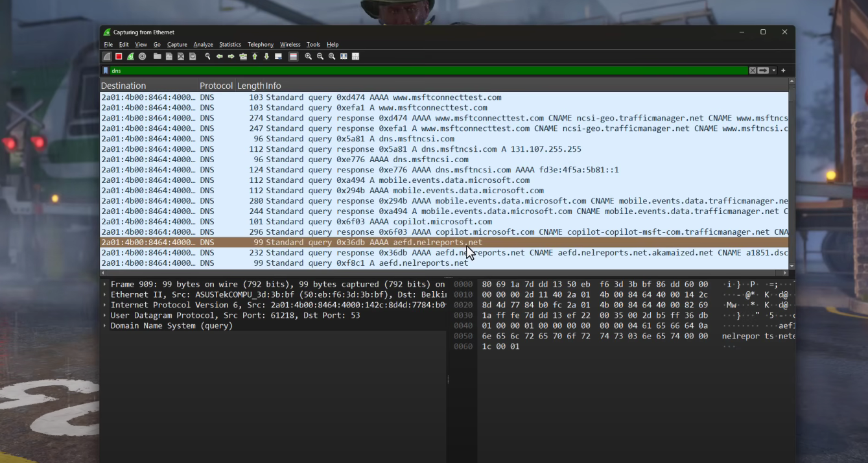
Task: Open the Help menu
Action: [x=333, y=45]
